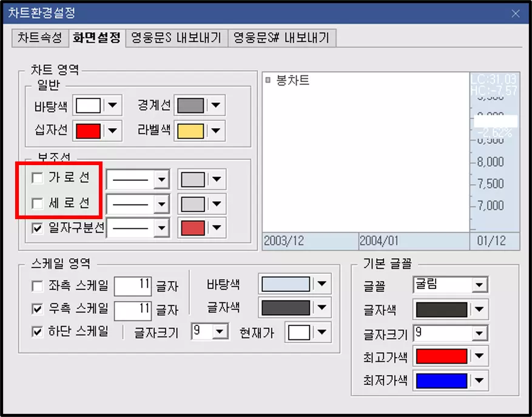
Task: Click the 7,000 price label on scale
Action: [490, 205]
